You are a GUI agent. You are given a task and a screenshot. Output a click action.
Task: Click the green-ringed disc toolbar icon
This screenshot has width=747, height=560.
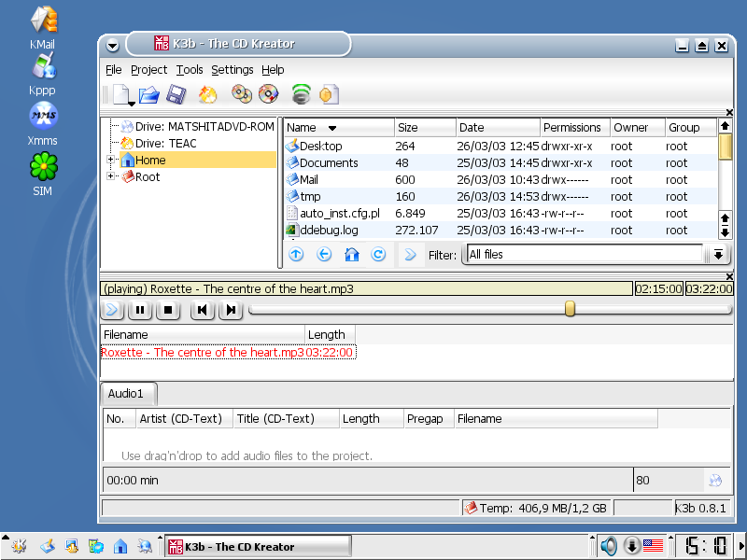(x=301, y=94)
